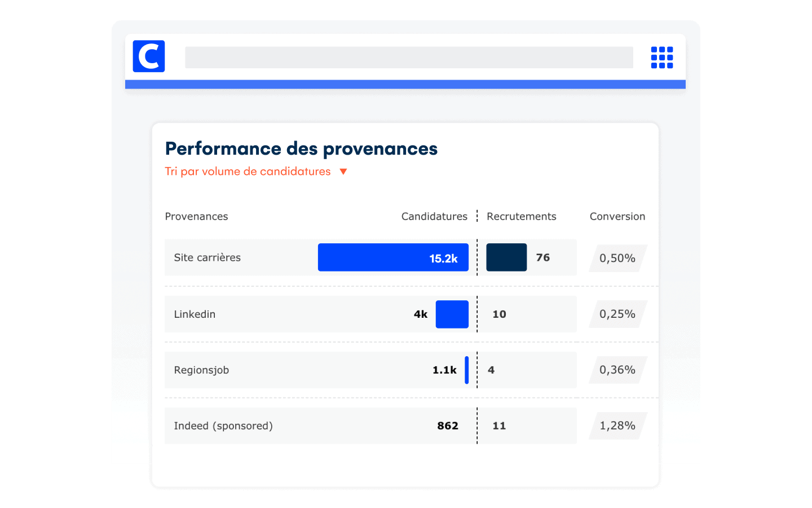
Task: Select the Regionsjob row label
Action: (201, 370)
